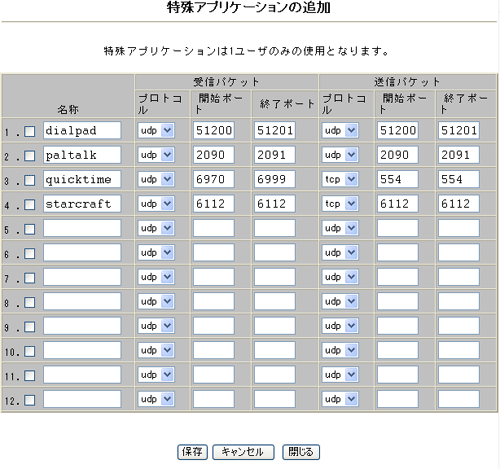Enable the quicktime entry checkbox
This screenshot has width=500, height=469.
[x=30, y=180]
